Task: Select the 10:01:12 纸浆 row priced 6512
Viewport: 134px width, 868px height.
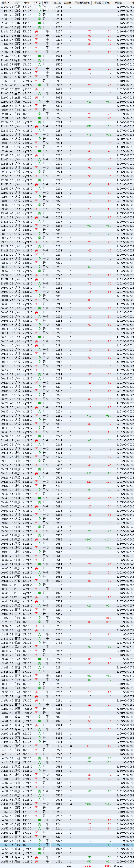Action: [67, 539]
